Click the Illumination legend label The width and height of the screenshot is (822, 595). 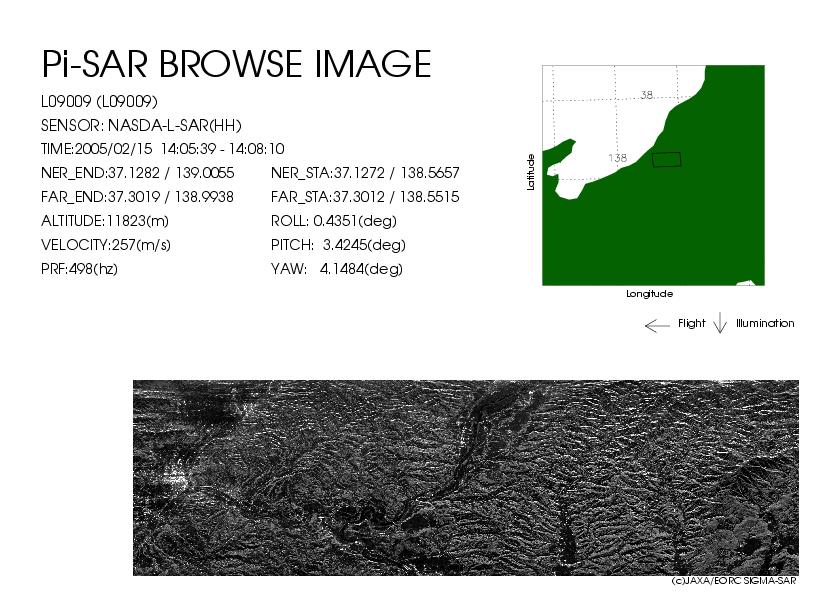pos(765,323)
